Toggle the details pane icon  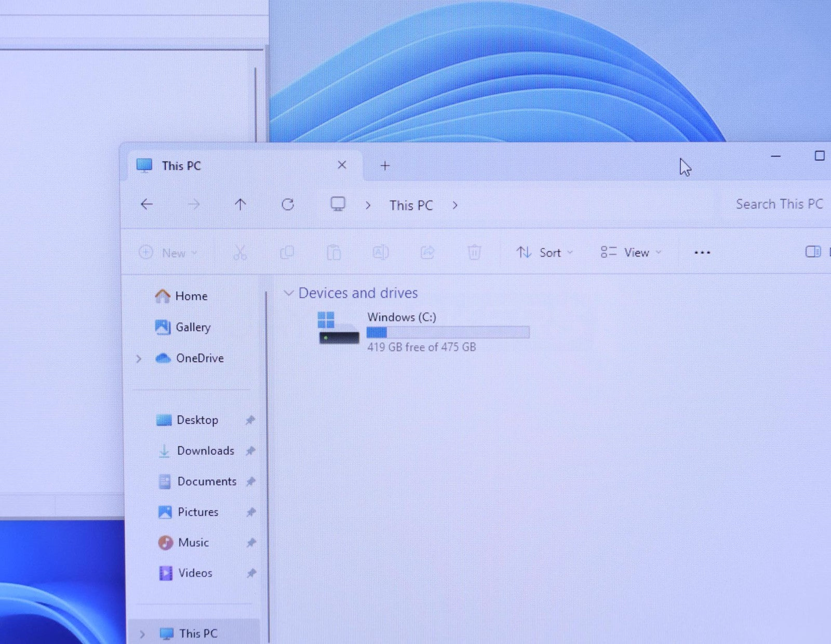[812, 252]
